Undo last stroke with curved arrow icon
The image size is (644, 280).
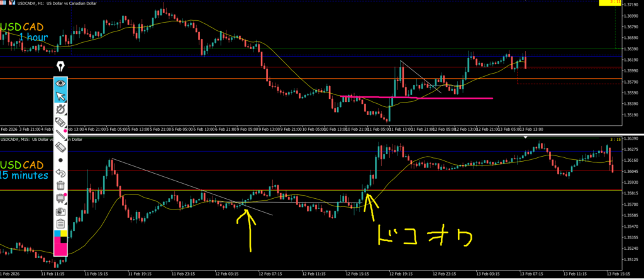click(x=61, y=172)
